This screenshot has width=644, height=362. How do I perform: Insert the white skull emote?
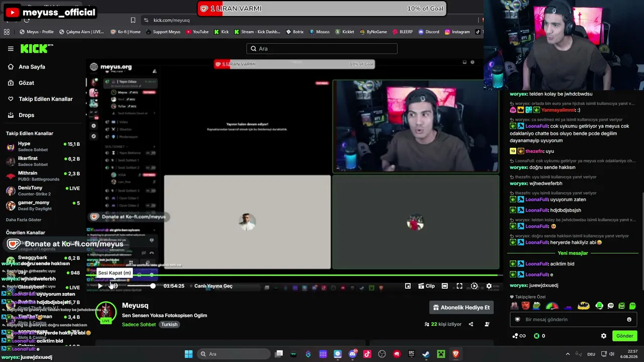pos(611,306)
